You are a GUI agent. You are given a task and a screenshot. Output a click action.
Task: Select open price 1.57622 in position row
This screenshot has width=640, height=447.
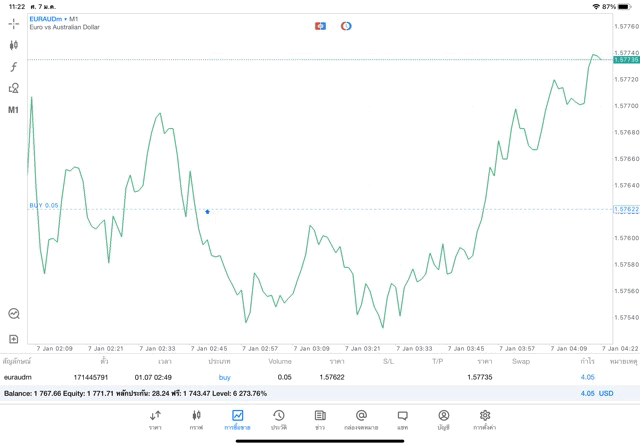[332, 377]
